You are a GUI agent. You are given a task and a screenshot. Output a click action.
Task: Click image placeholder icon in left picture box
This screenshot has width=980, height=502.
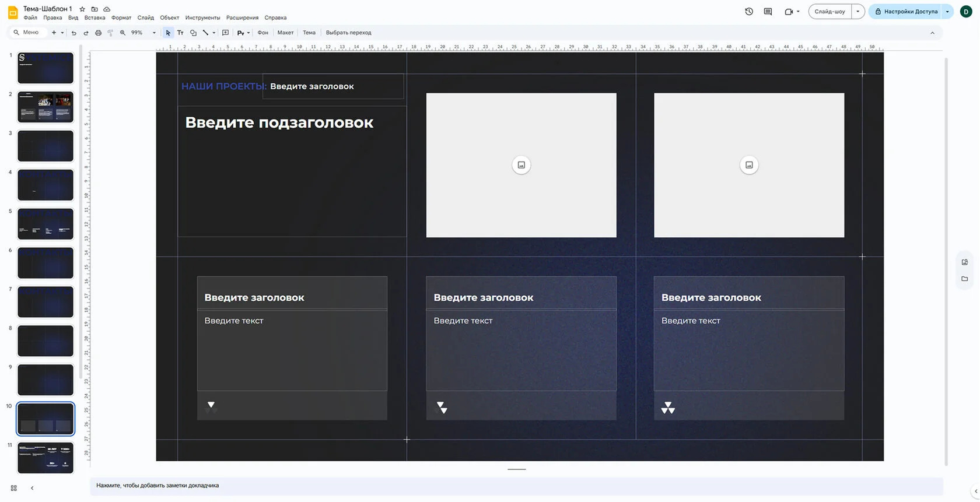click(521, 165)
